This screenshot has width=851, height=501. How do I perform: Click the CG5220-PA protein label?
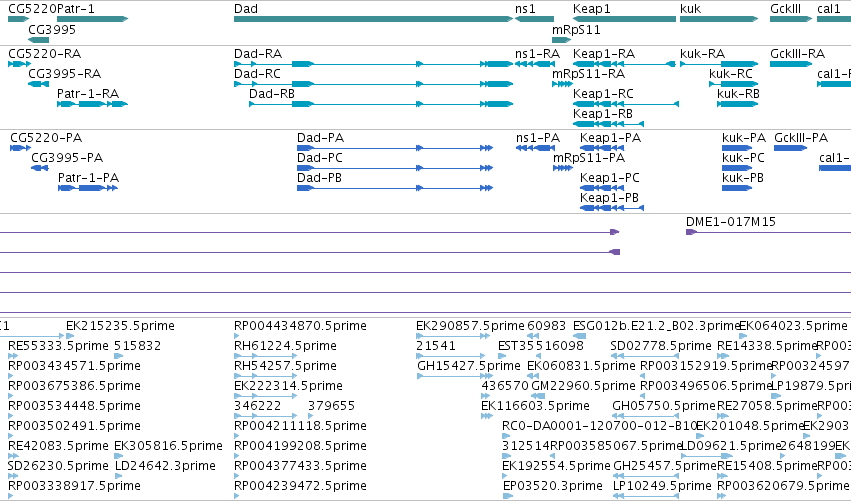[x=46, y=137]
